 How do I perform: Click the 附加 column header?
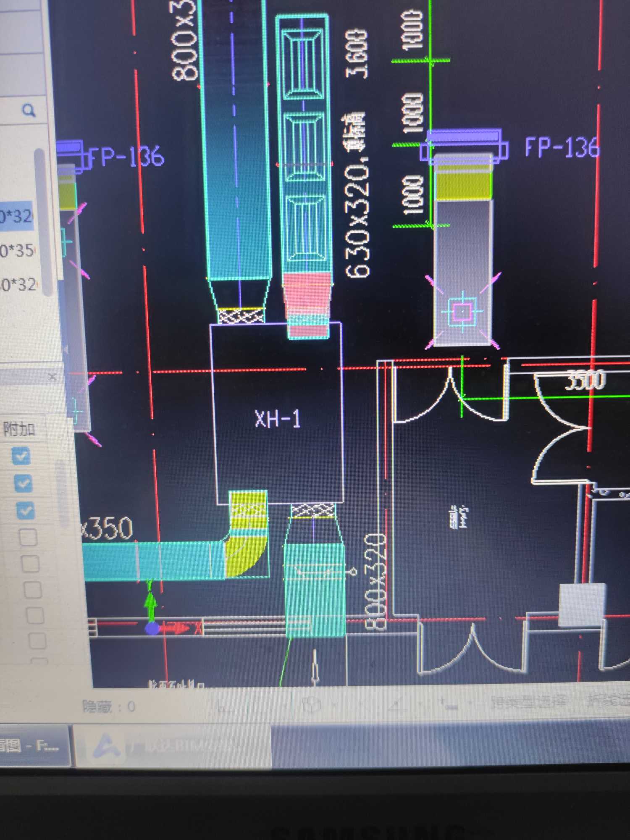[x=19, y=429]
